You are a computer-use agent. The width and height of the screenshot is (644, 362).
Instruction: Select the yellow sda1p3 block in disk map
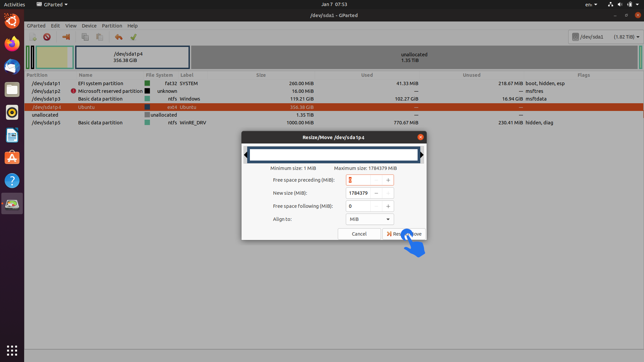[x=55, y=57]
